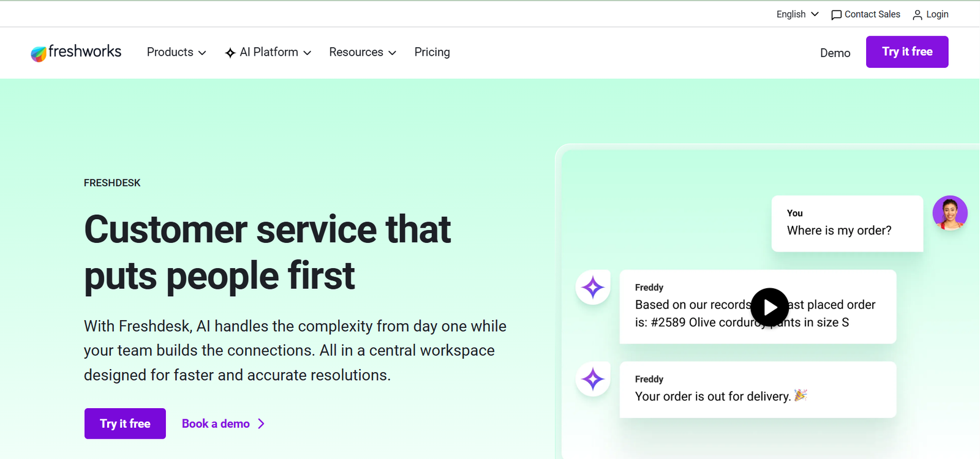Expand the AI Platform menu chevron

pyautogui.click(x=307, y=53)
